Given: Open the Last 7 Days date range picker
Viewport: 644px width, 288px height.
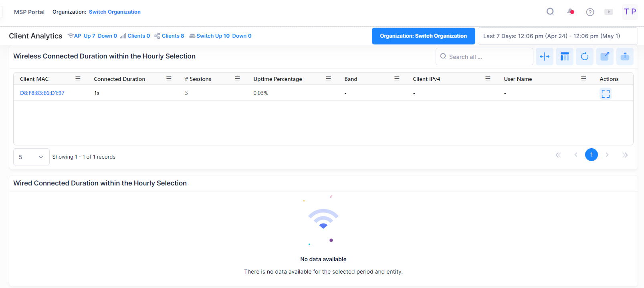Looking at the screenshot, I should click(x=557, y=36).
